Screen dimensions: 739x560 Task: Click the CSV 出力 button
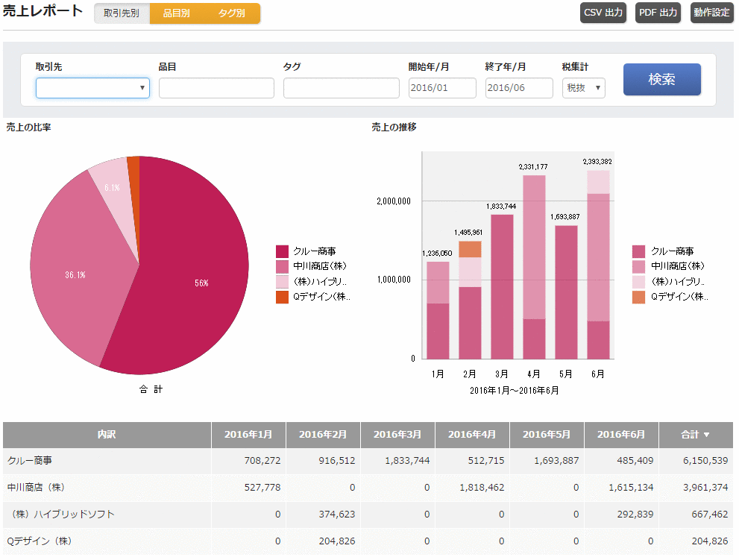click(x=603, y=13)
